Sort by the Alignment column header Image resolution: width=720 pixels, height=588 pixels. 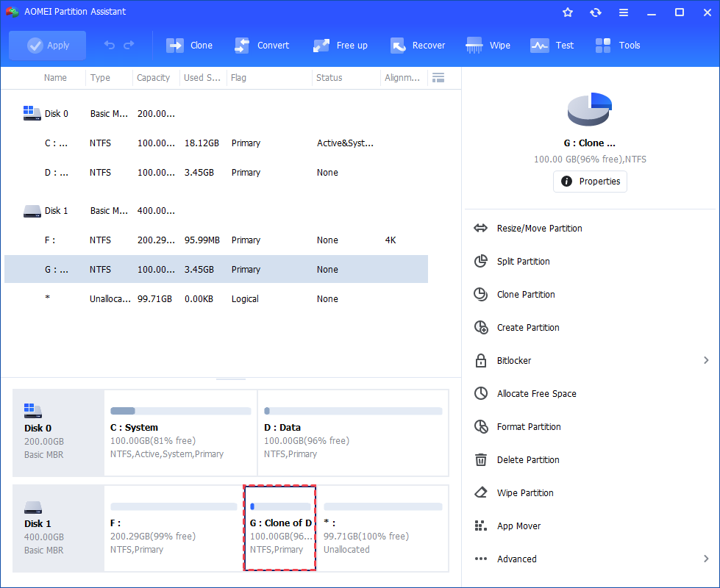click(x=402, y=78)
